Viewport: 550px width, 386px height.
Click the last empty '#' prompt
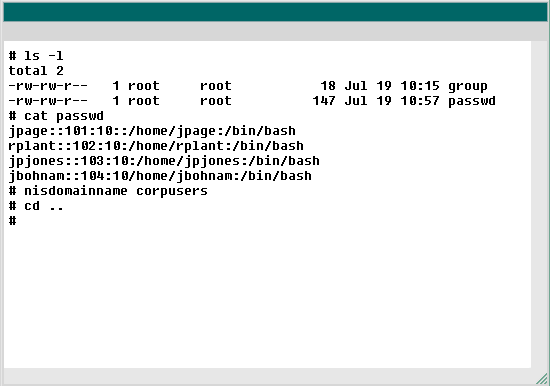pyautogui.click(x=13, y=221)
